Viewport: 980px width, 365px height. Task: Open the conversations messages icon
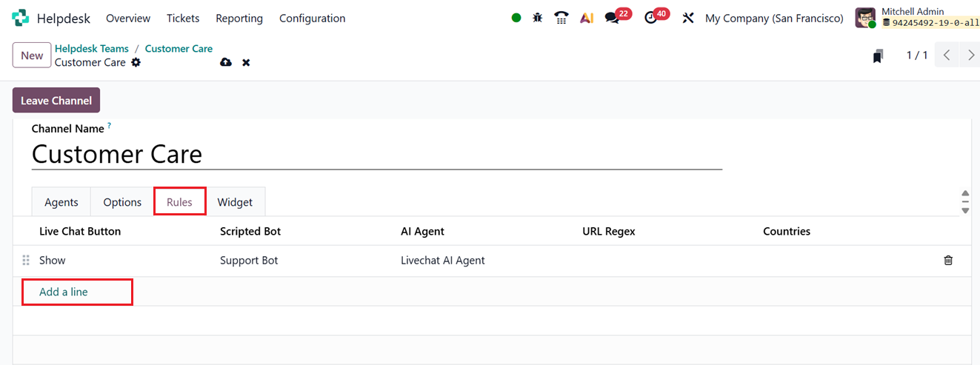tap(612, 18)
